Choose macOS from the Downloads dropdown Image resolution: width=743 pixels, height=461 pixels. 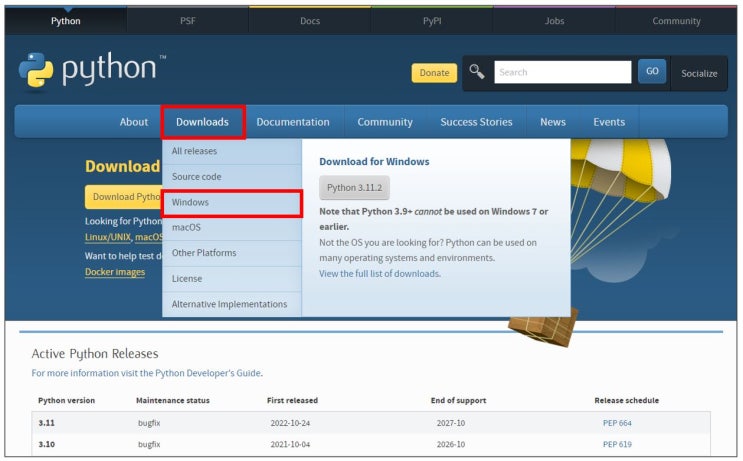pyautogui.click(x=232, y=227)
